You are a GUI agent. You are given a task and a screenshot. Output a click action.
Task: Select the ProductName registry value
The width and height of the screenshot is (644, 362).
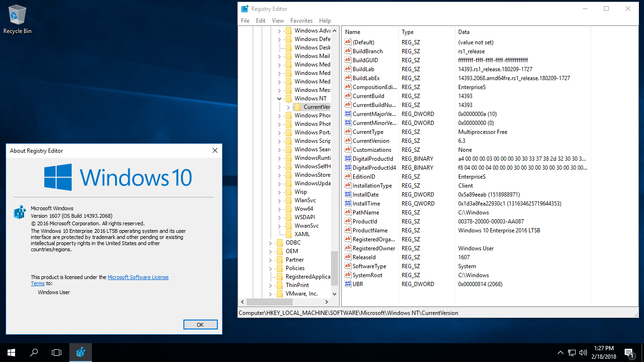tap(370, 230)
